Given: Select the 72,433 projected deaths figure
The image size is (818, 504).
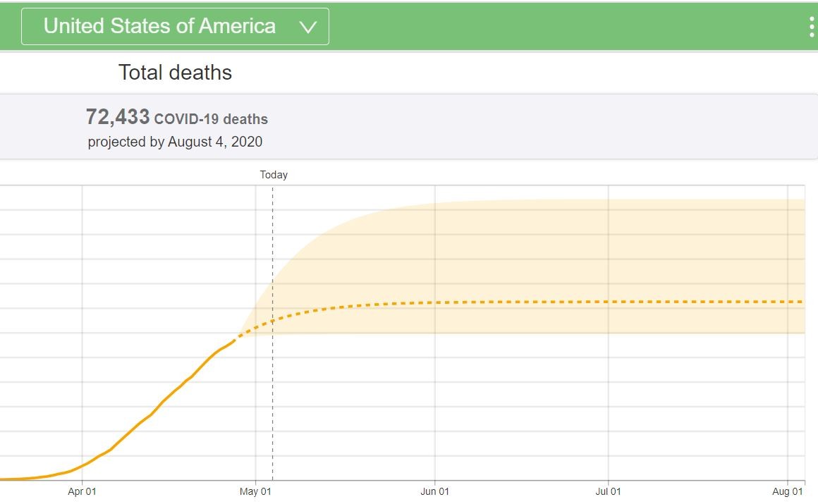Looking at the screenshot, I should click(x=117, y=117).
